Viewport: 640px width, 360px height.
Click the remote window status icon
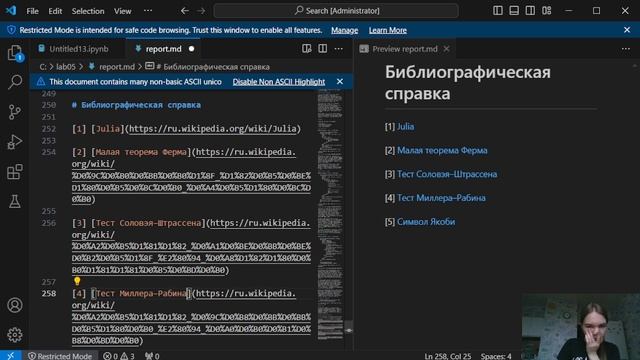coord(11,356)
